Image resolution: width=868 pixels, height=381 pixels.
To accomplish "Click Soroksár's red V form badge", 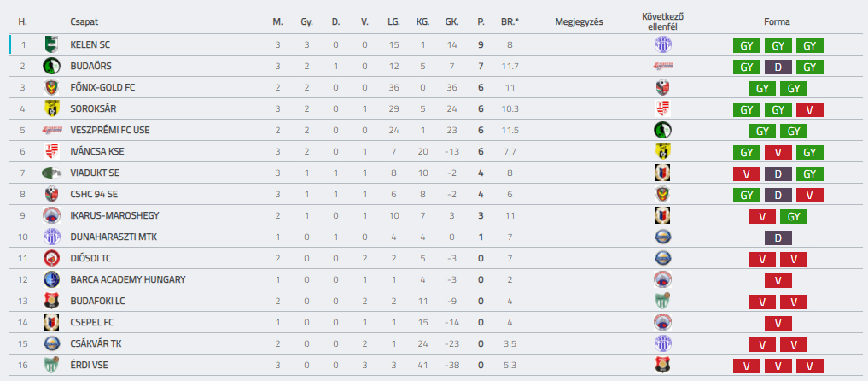I will point(809,109).
